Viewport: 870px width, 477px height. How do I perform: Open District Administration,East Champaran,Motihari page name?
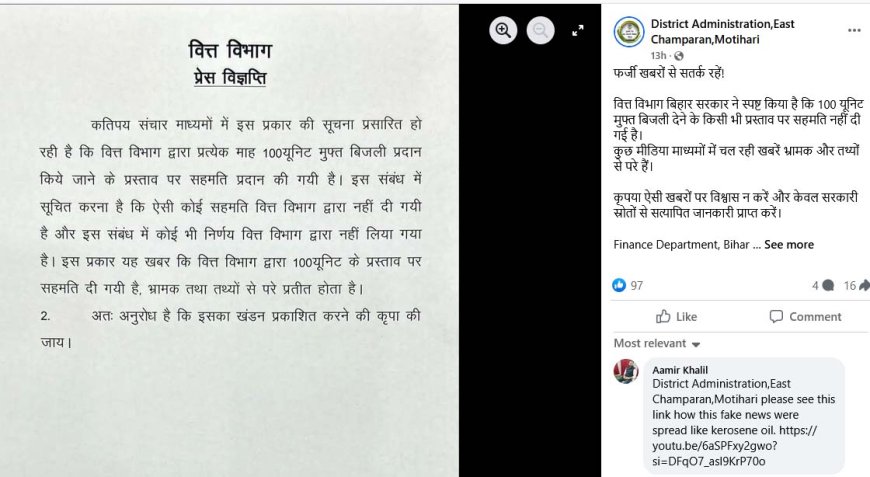[x=722, y=32]
